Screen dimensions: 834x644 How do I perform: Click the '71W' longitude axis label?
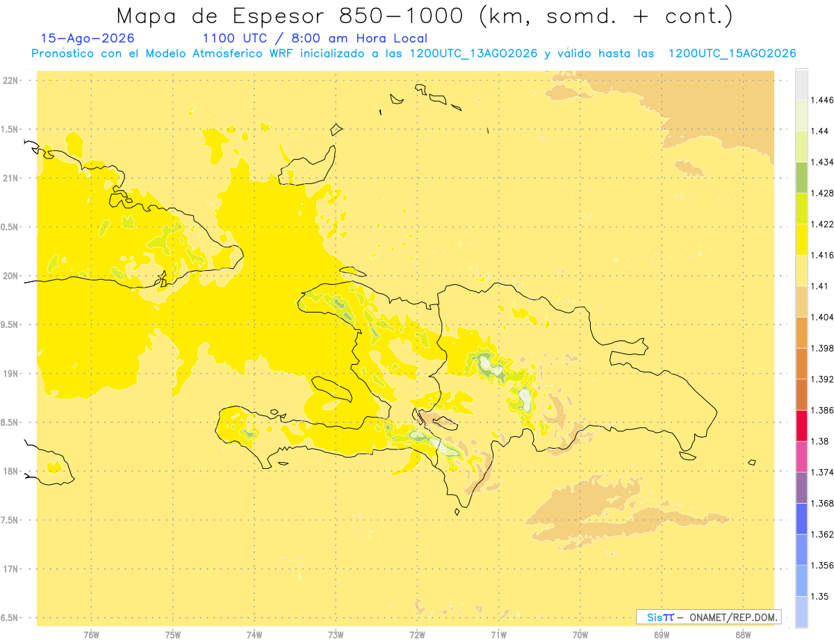pos(498,635)
